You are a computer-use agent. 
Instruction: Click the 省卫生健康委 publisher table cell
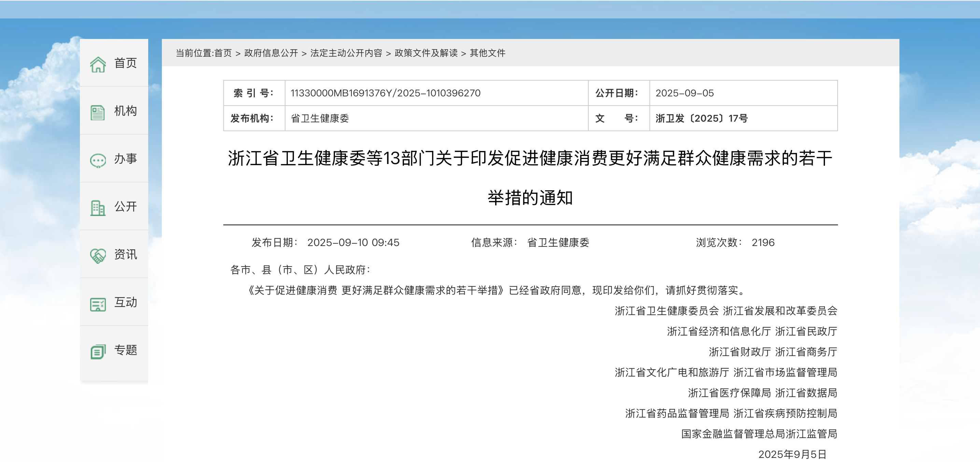436,118
